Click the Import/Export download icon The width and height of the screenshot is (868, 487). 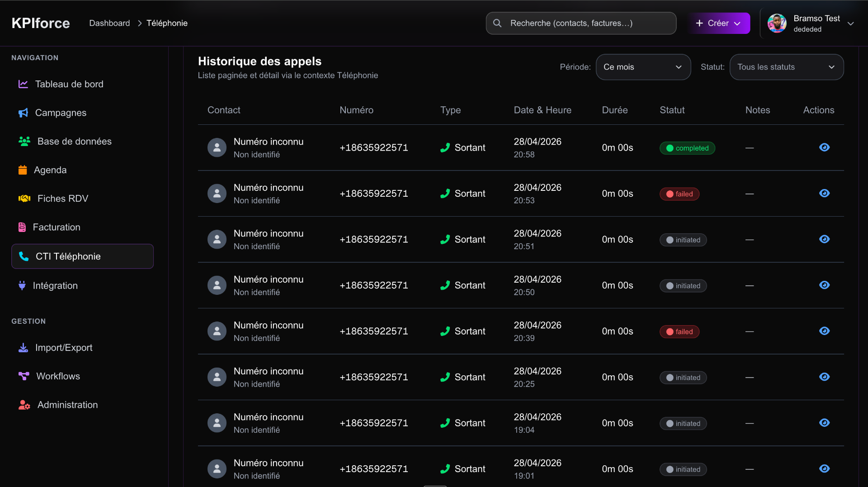[23, 347]
